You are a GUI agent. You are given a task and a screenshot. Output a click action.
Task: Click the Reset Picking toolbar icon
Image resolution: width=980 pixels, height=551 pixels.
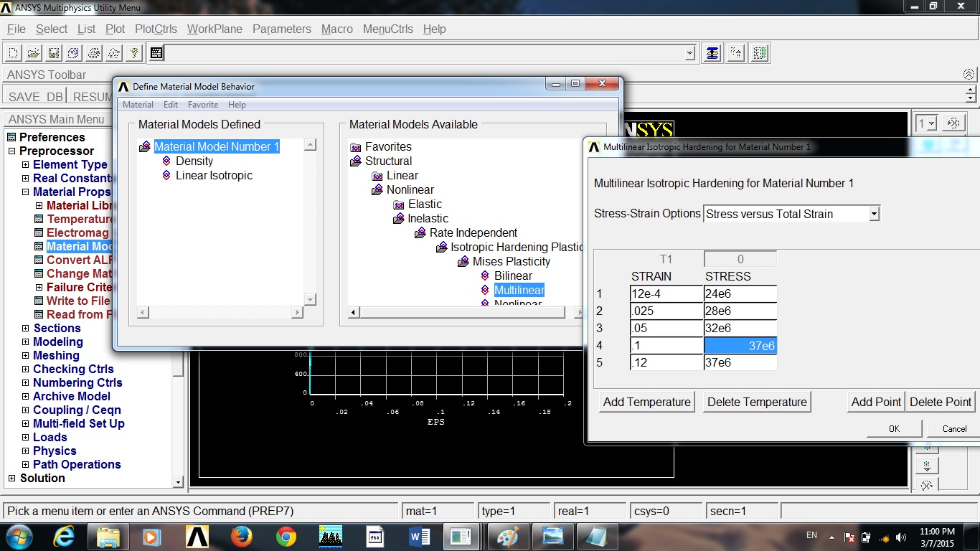click(736, 53)
